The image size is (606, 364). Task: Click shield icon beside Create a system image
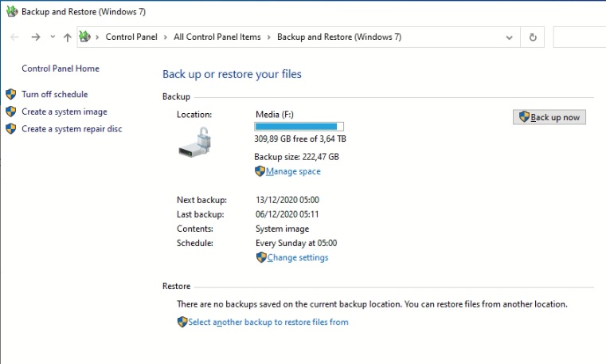coord(11,112)
